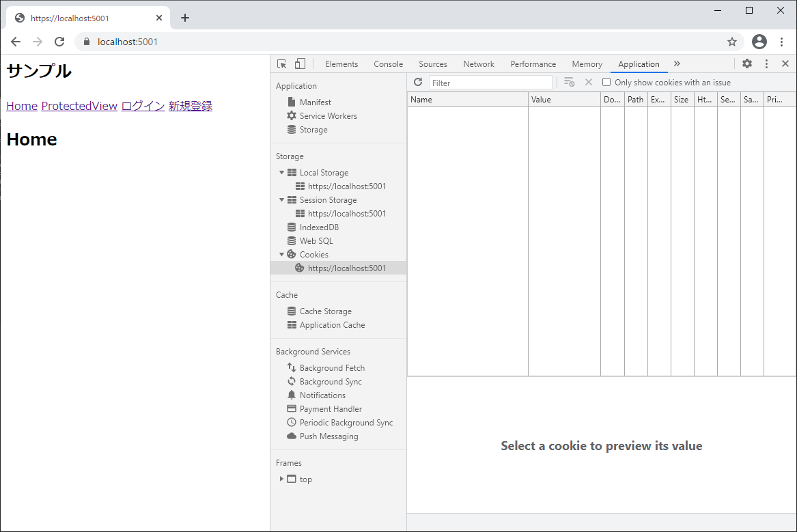Switch to the Sources tab
This screenshot has height=532, width=797.
pos(433,64)
